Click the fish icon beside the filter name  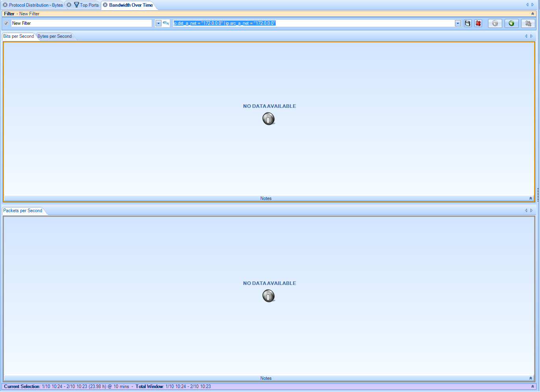point(166,23)
